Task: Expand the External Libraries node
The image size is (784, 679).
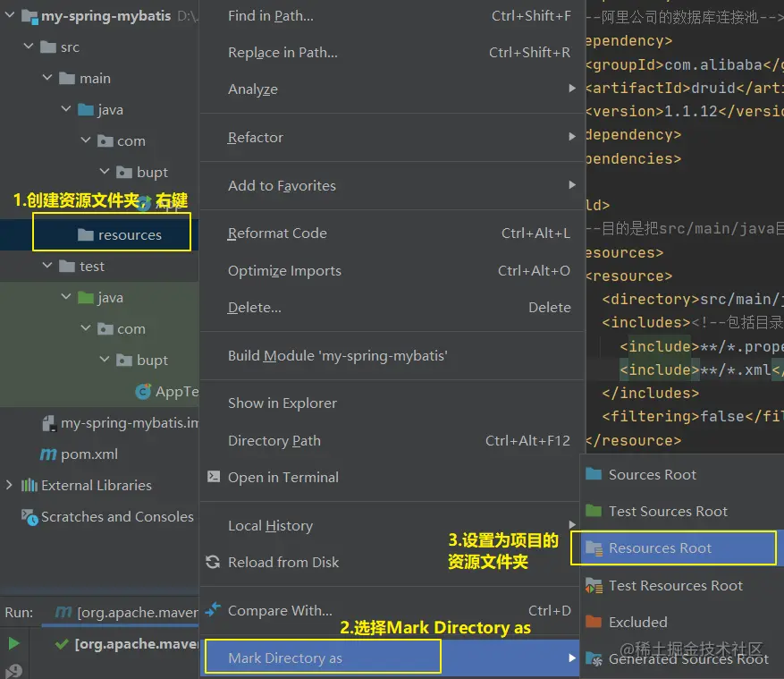Action: (9, 485)
